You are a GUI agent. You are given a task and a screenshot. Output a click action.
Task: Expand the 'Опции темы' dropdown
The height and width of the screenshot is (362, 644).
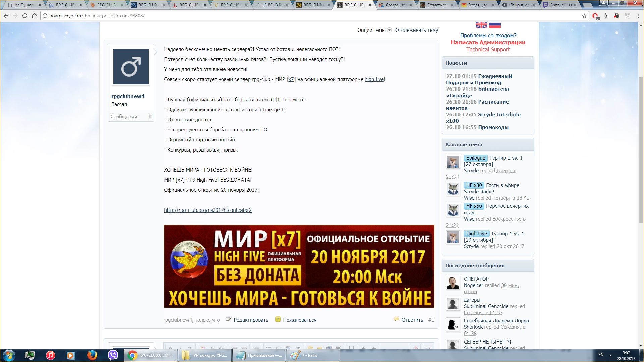pyautogui.click(x=374, y=30)
